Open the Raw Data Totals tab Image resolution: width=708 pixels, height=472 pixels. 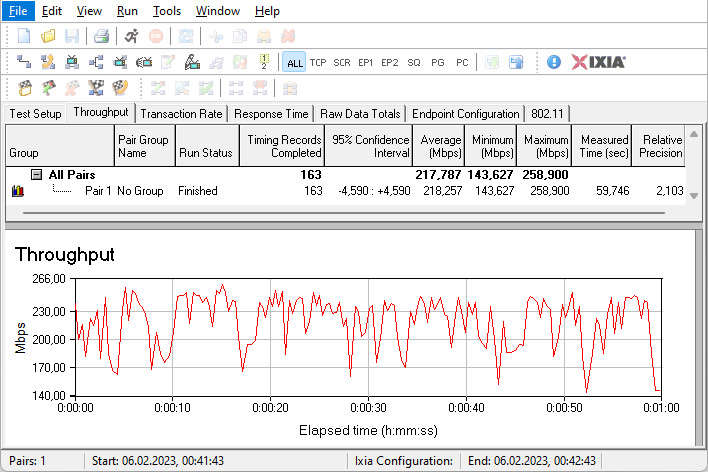[360, 114]
